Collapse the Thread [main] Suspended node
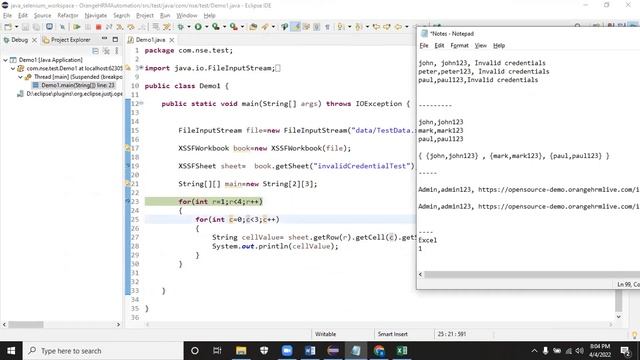The image size is (640, 360). click(20, 77)
